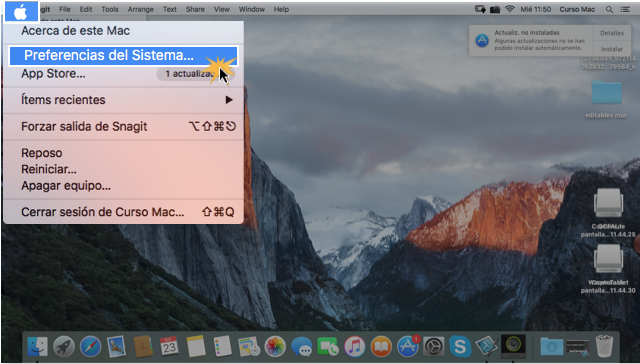Open iTunes music note icon
This screenshot has width=640, height=364.
click(354, 347)
